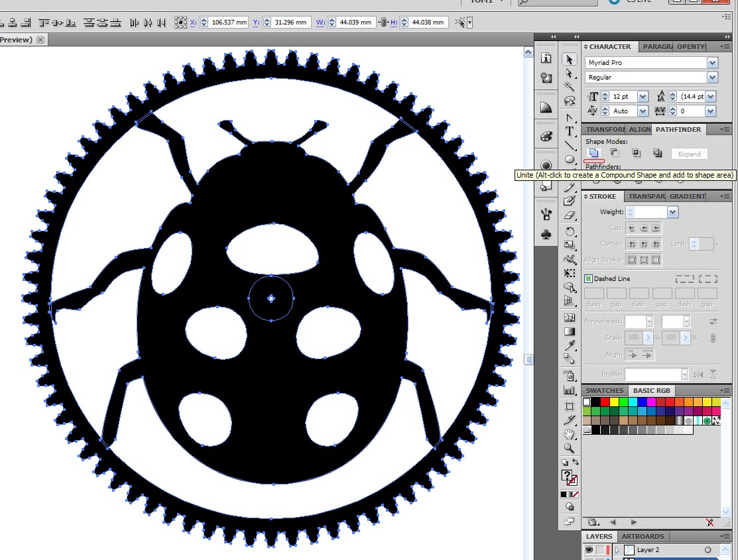Click the Minus Front shape mode
The height and width of the screenshot is (560, 738).
click(x=615, y=153)
